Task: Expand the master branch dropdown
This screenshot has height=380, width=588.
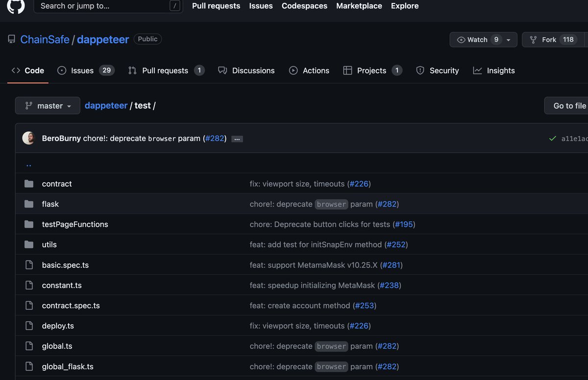Action: (48, 106)
